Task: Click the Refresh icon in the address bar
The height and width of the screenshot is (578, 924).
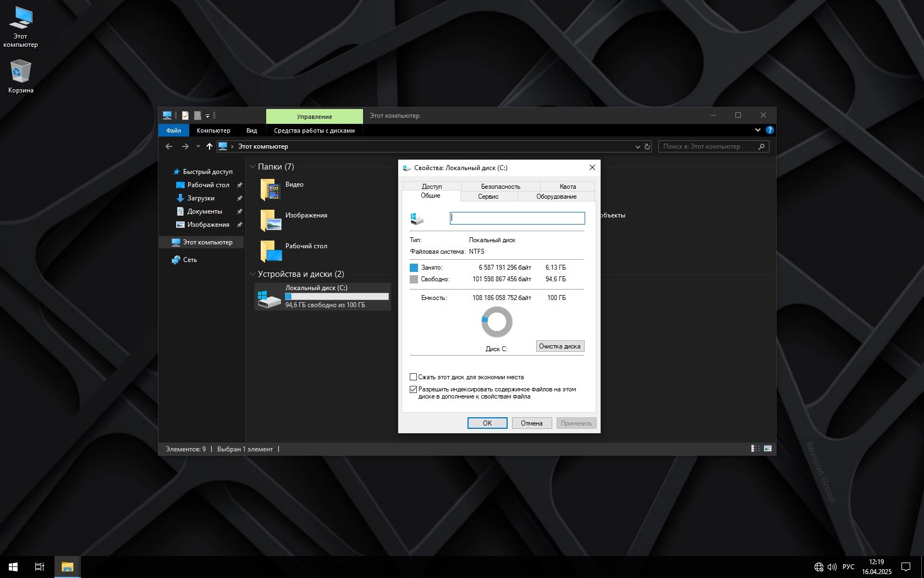Action: pyautogui.click(x=647, y=146)
